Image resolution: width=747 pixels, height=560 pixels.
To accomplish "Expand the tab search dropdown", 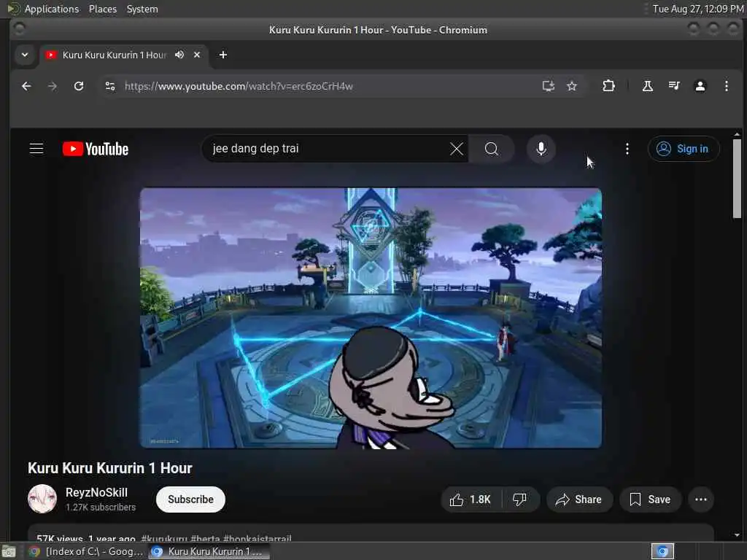I will 25,55.
